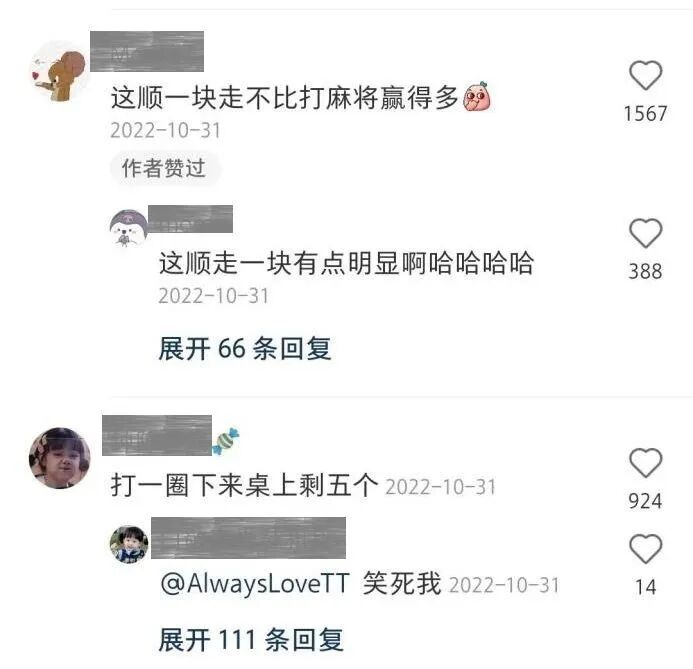Select the reply 这顺走一块有点明显
Screen dimensions: 693x669
346,263
